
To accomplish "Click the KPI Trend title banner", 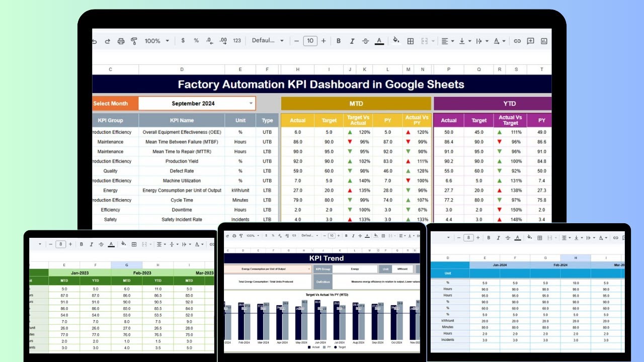I will [321, 258].
